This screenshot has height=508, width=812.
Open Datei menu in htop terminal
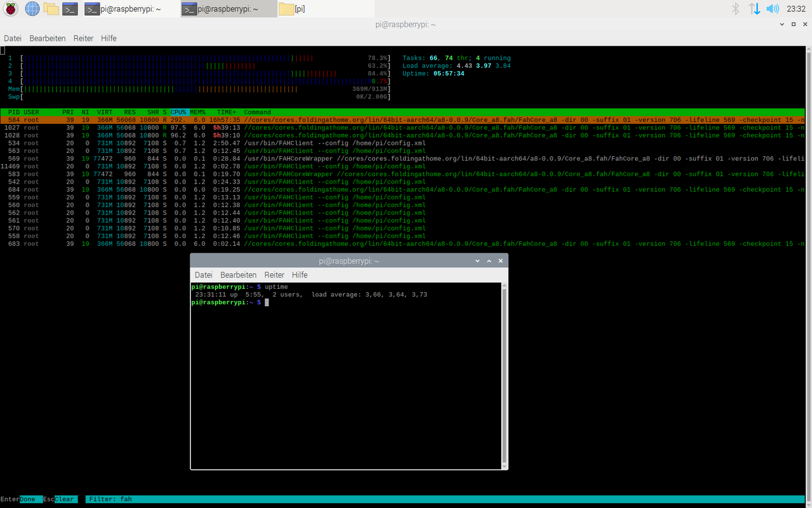tap(13, 38)
